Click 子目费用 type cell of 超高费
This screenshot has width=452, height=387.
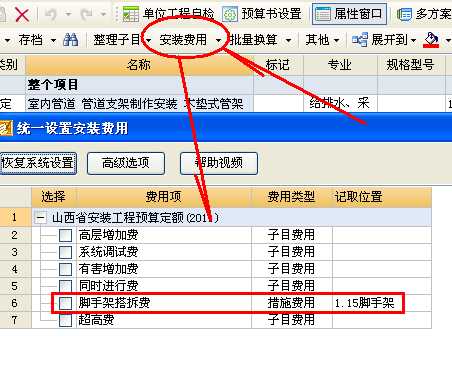point(292,320)
